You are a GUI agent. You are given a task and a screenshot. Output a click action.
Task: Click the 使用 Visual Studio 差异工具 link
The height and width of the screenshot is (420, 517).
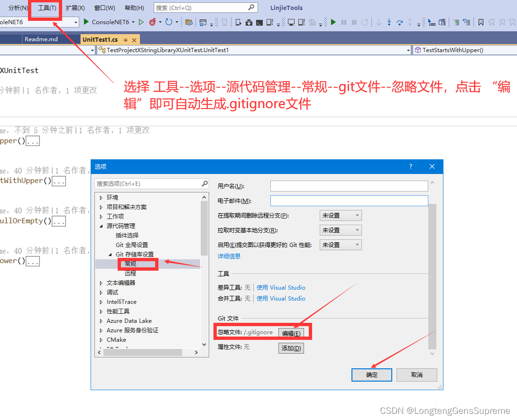(x=281, y=287)
